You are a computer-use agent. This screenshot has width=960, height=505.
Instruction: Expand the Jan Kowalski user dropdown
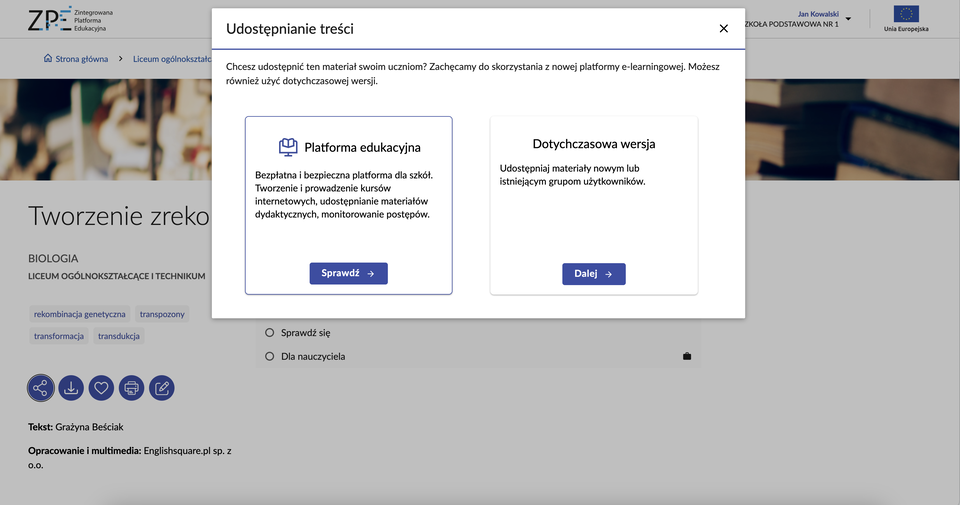(848, 19)
